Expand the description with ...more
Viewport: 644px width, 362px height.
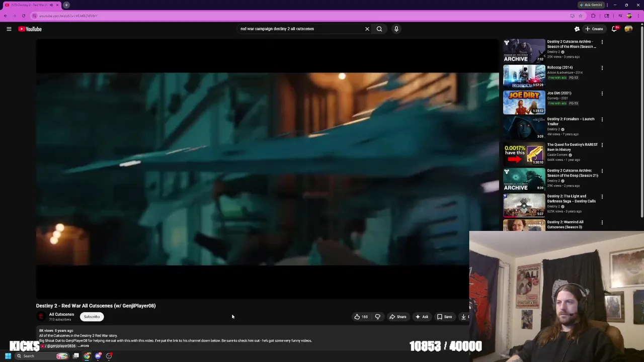(x=84, y=346)
